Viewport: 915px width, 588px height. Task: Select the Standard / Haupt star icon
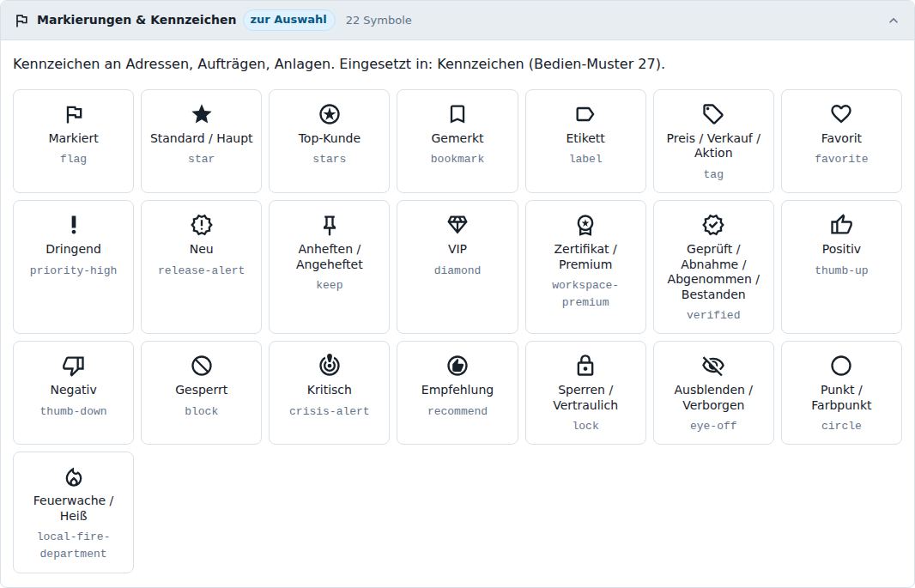pos(202,114)
